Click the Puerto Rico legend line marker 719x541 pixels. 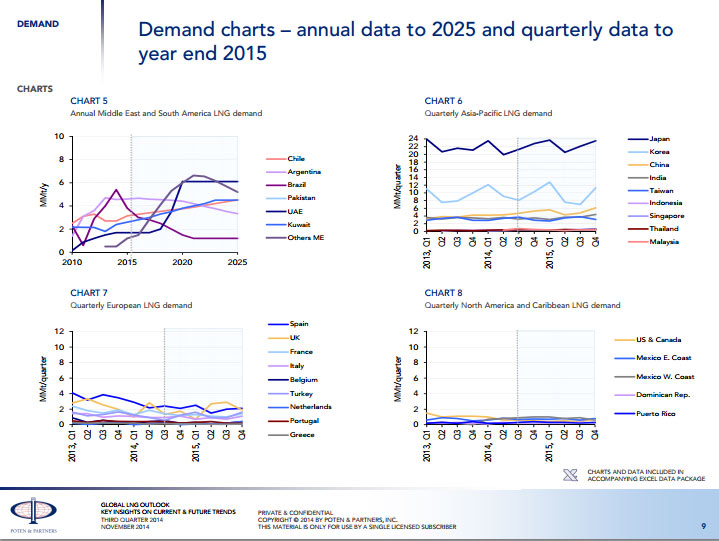pyautogui.click(x=623, y=412)
